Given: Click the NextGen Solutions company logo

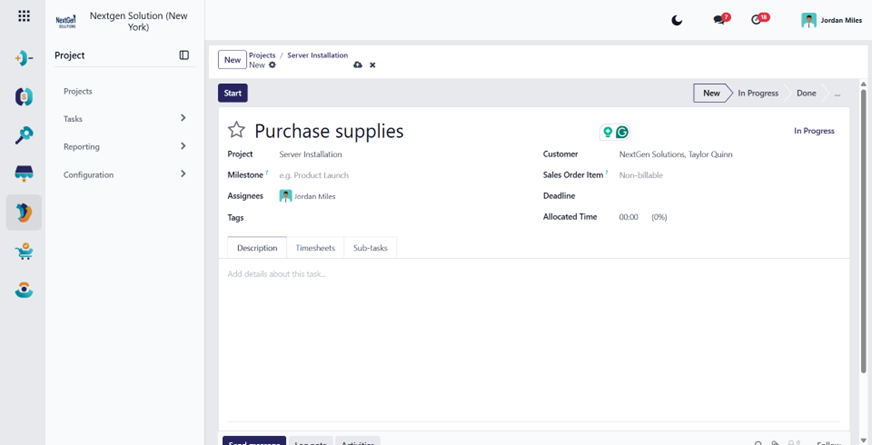Looking at the screenshot, I should pyautogui.click(x=66, y=22).
